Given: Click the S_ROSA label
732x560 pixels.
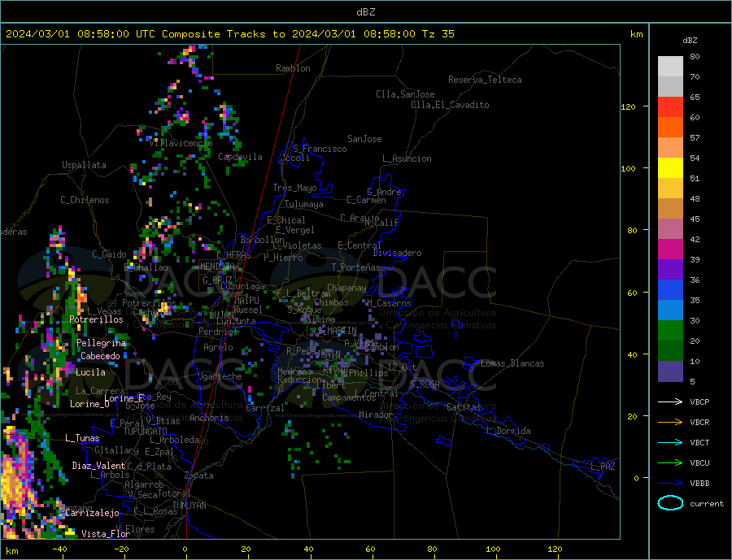Looking at the screenshot, I should [x=425, y=384].
